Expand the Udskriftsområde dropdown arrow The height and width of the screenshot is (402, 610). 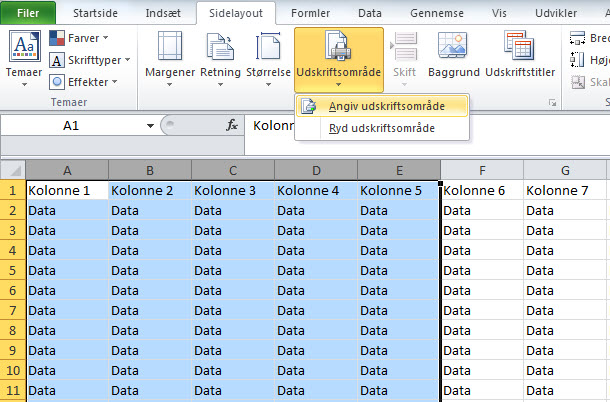(338, 84)
